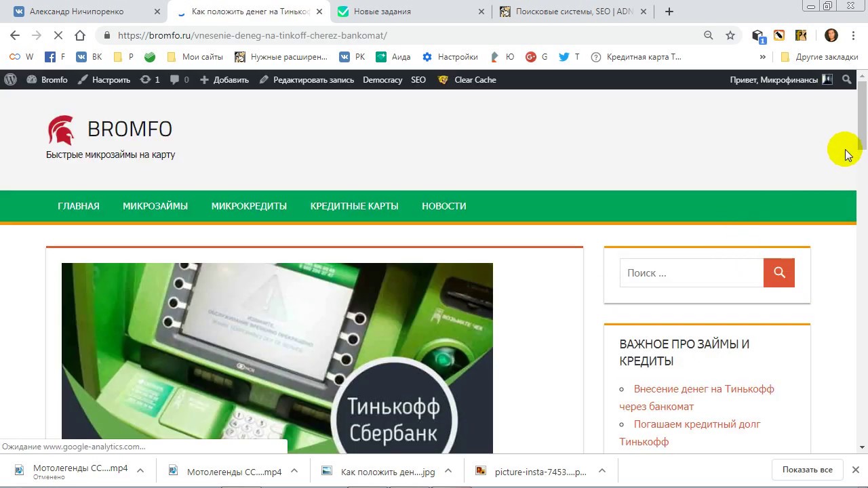Click the address bar URL
The width and height of the screenshot is (868, 488).
pyautogui.click(x=252, y=35)
